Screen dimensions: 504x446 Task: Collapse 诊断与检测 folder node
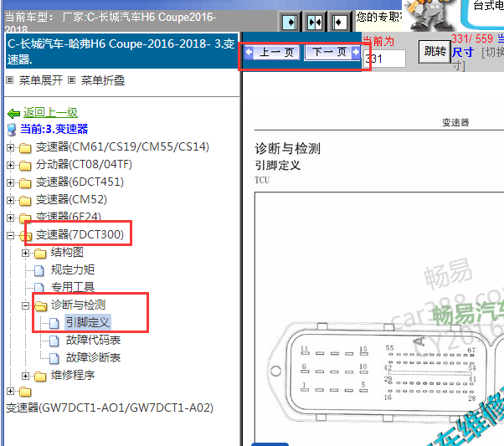(25, 305)
